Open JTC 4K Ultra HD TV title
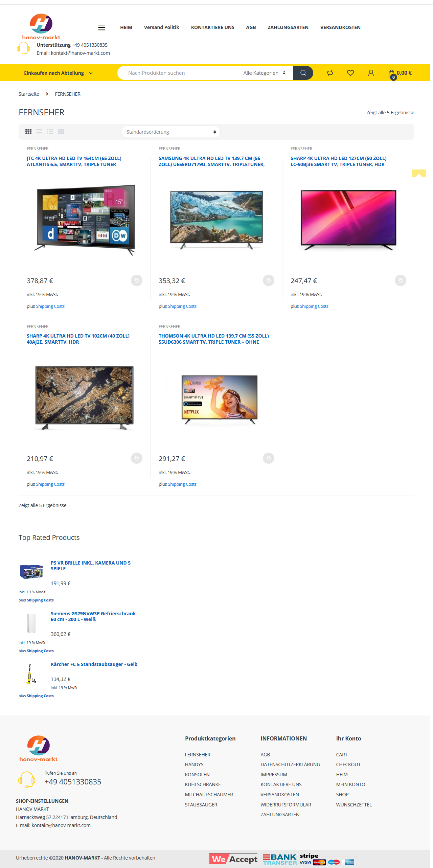The width and height of the screenshot is (433, 868). 74,161
